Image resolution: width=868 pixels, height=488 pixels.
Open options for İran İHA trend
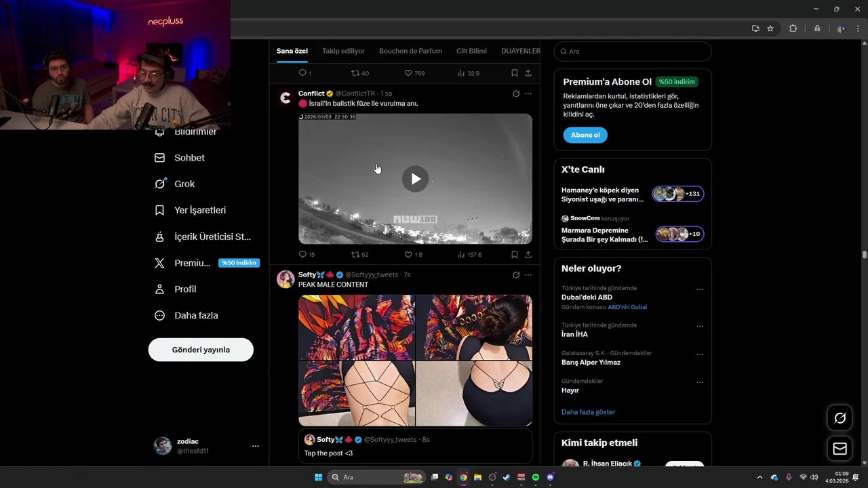700,327
